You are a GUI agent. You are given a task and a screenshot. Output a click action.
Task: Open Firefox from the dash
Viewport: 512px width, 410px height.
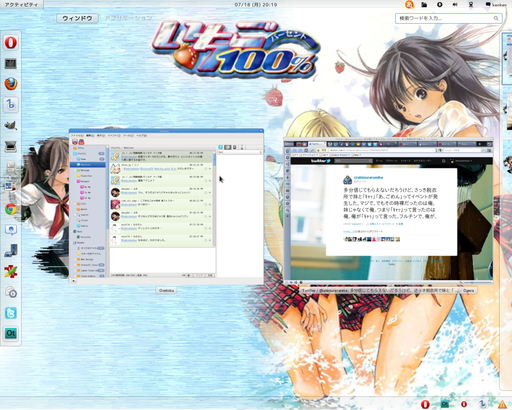point(11,84)
